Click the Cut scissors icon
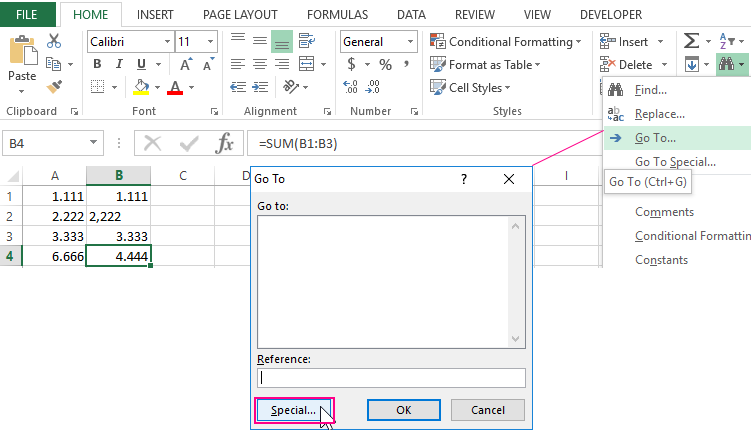751x430 pixels. point(54,41)
